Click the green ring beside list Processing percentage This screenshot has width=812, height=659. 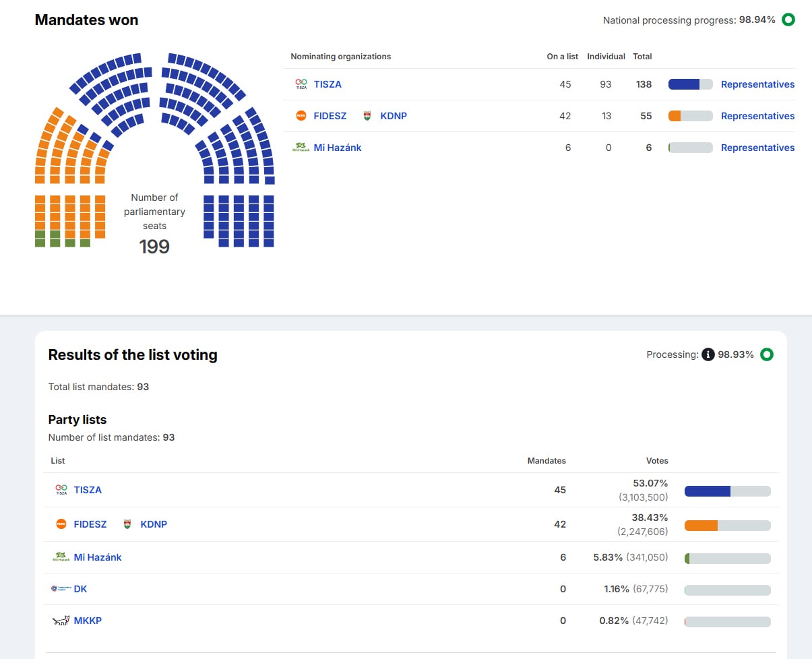[x=766, y=354]
